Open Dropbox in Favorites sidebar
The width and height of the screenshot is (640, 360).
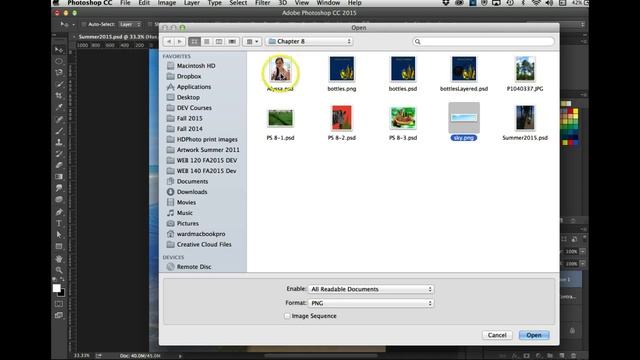[x=189, y=76]
